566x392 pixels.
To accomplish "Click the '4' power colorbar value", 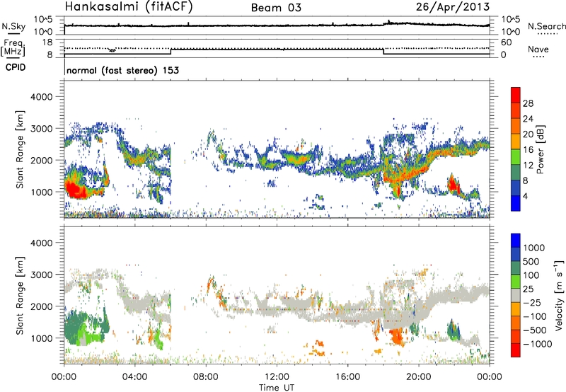I will (526, 196).
